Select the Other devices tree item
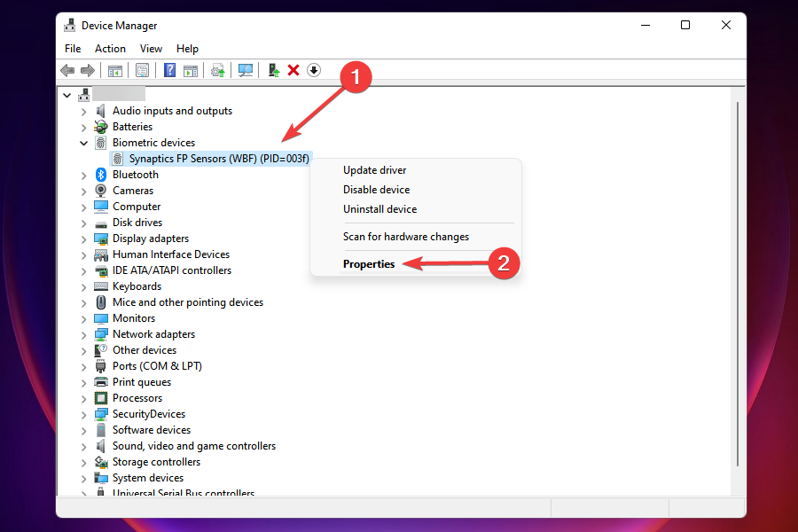The width and height of the screenshot is (798, 532). pyautogui.click(x=145, y=349)
